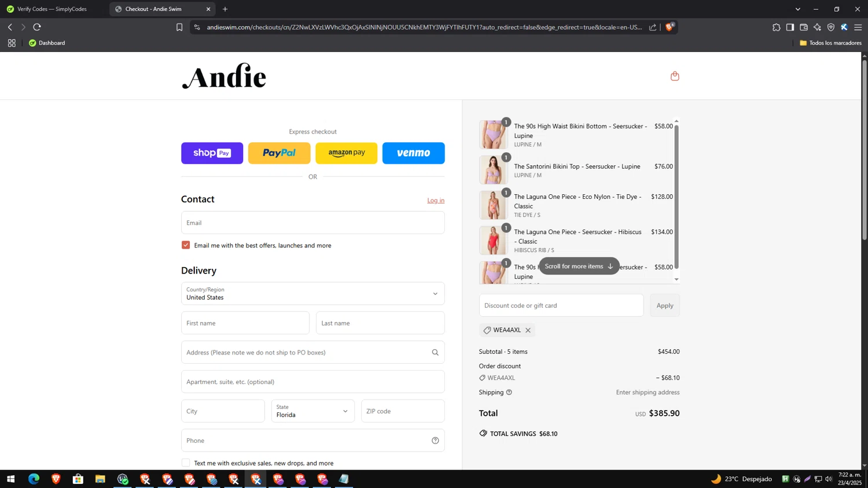
Task: Focus the First name field
Action: (x=245, y=323)
